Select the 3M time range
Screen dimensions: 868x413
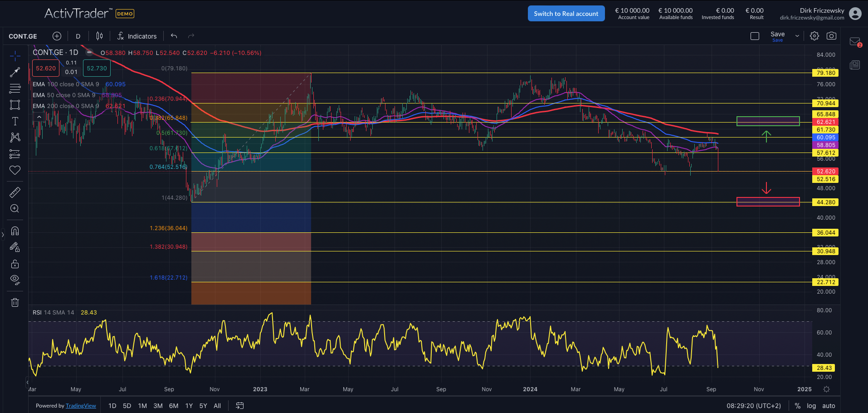158,406
